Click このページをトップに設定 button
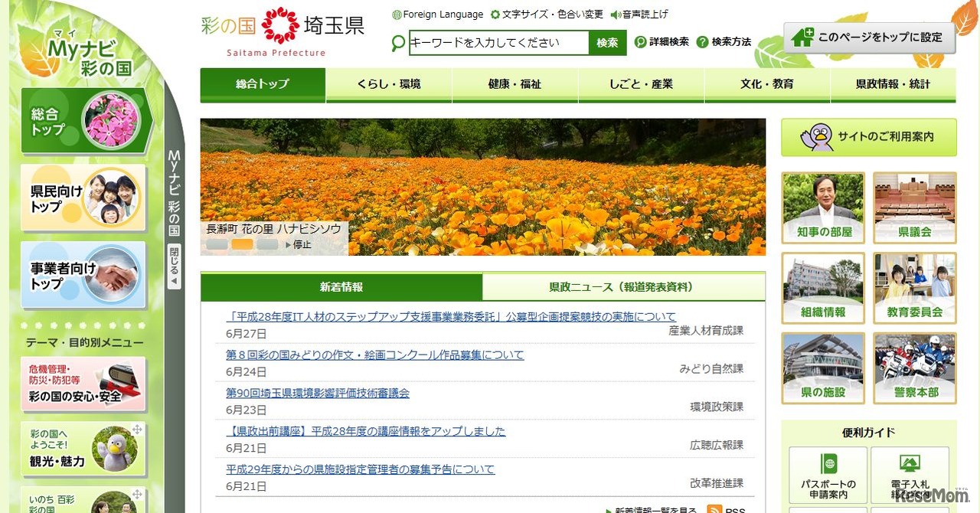 [867, 36]
